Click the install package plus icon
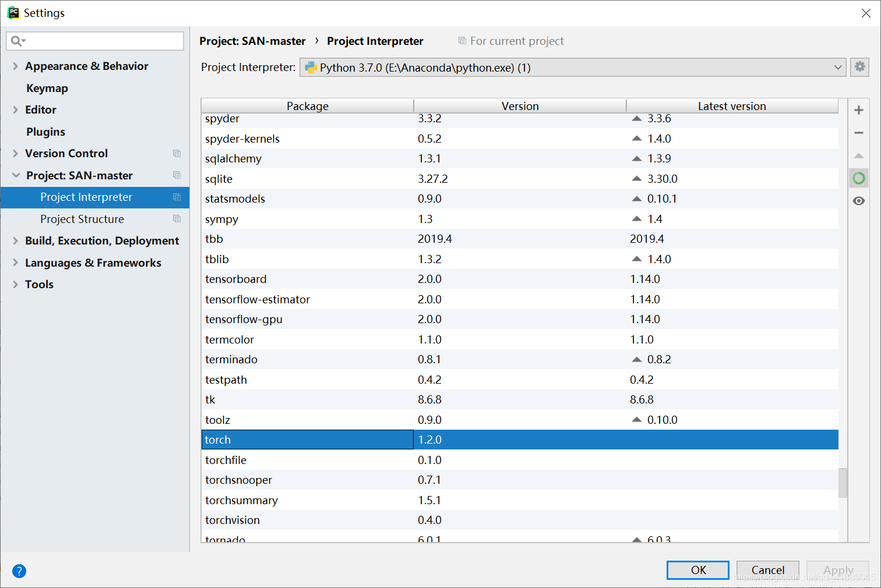 coord(858,110)
